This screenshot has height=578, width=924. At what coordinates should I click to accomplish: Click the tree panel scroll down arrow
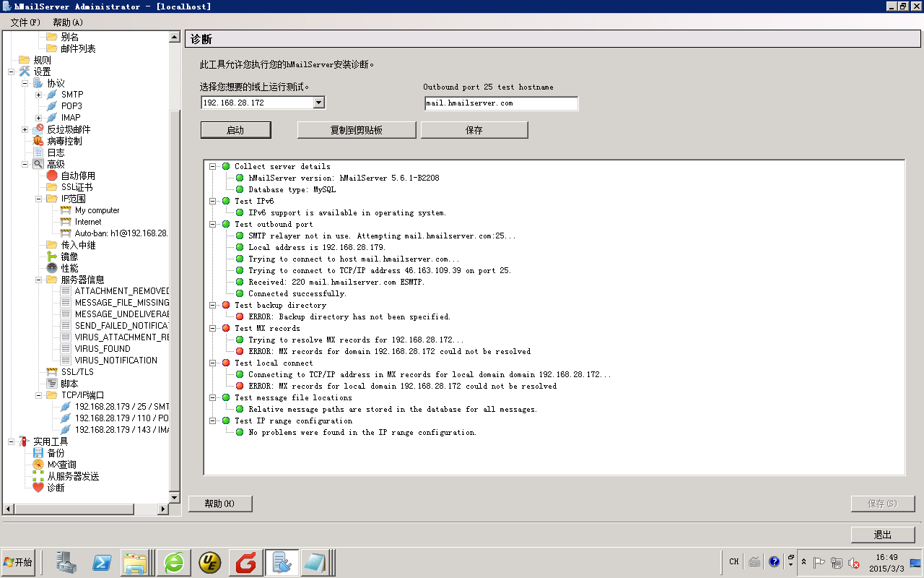[174, 498]
